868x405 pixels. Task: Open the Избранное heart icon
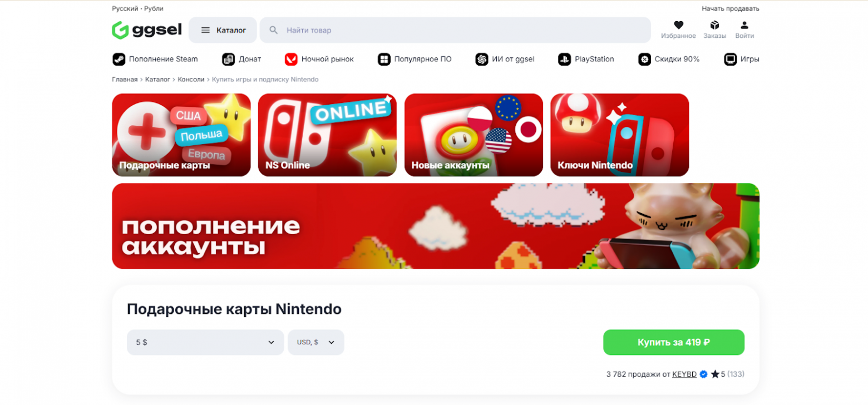click(x=678, y=25)
